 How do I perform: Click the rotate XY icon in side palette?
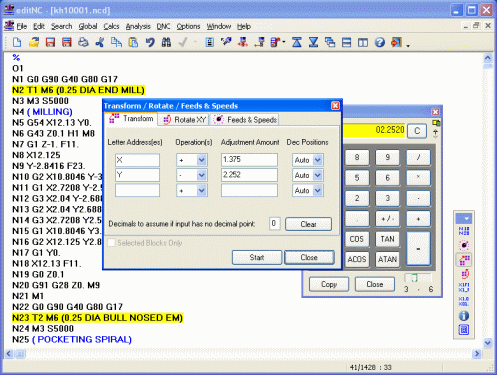pyautogui.click(x=464, y=274)
